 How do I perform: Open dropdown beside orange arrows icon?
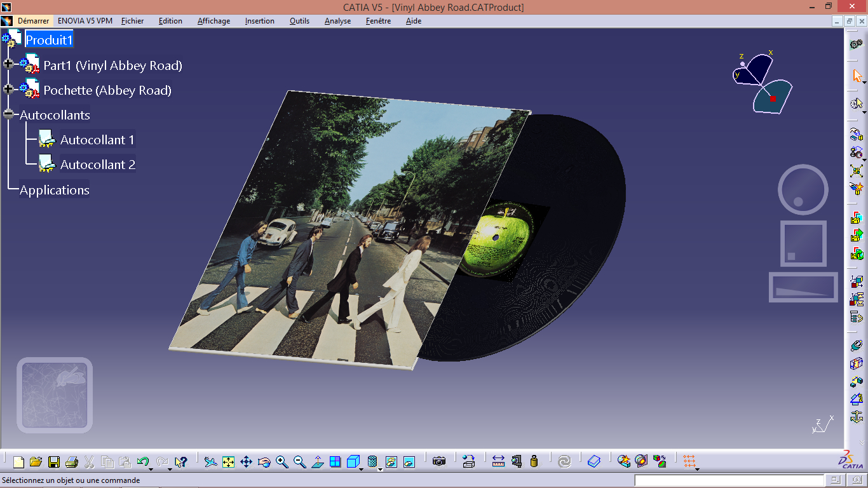click(x=697, y=469)
